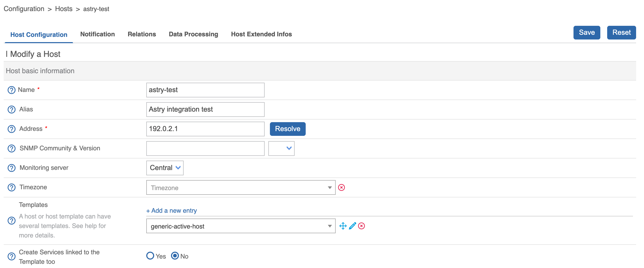The height and width of the screenshot is (268, 644).
Task: Open help icon for Address field
Action: tap(12, 129)
